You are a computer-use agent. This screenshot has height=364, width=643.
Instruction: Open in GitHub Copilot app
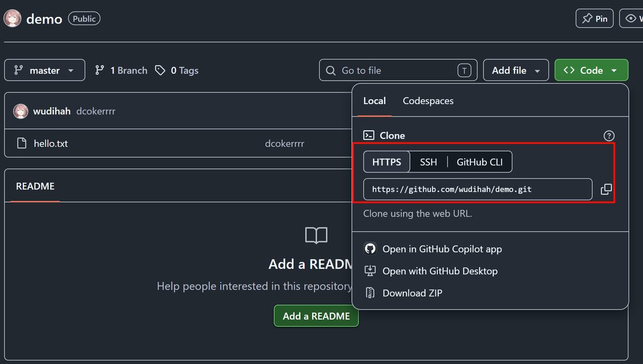coord(442,249)
